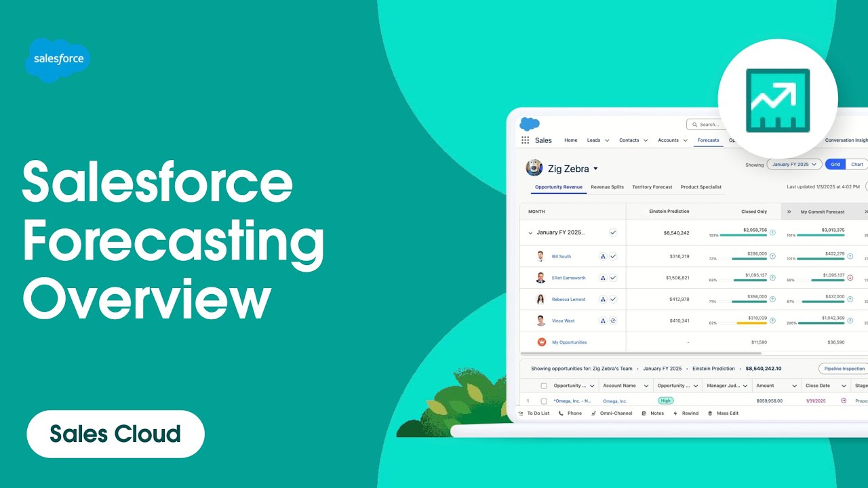Open Rewind utility
This screenshot has width=868, height=488.
click(686, 413)
